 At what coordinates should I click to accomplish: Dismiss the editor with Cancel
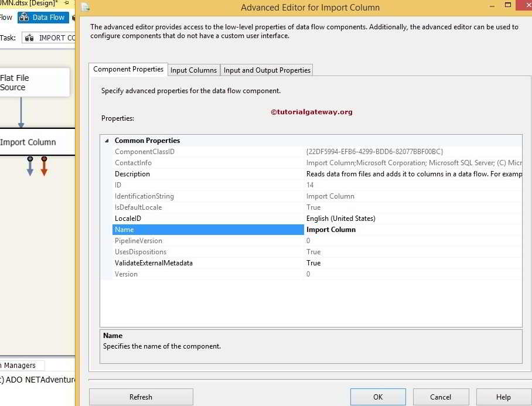441,397
